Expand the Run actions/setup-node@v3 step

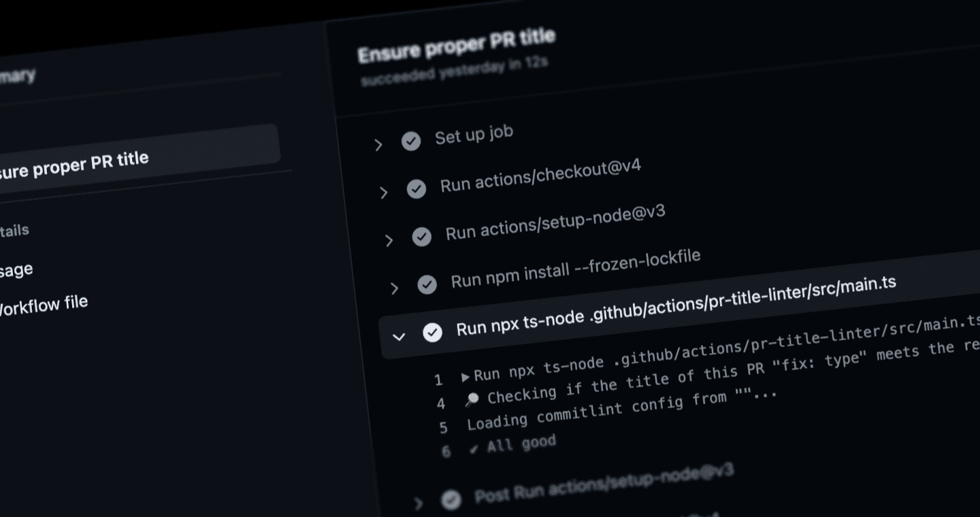coord(389,239)
